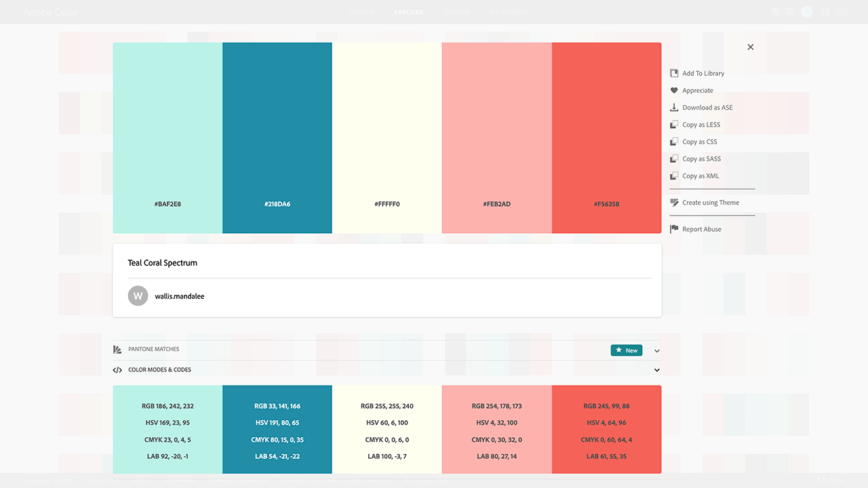Click the Appreciate heart icon
The height and width of the screenshot is (488, 868).
click(674, 90)
